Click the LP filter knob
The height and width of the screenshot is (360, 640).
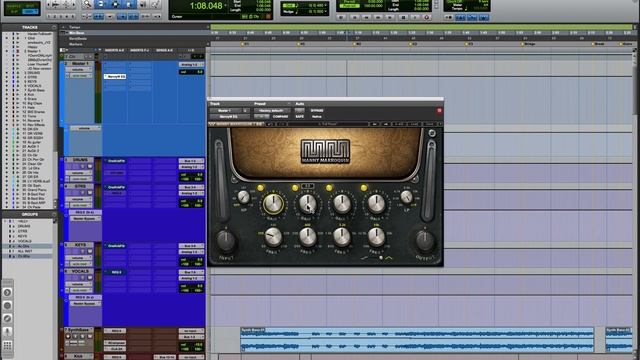pyautogui.click(x=406, y=197)
